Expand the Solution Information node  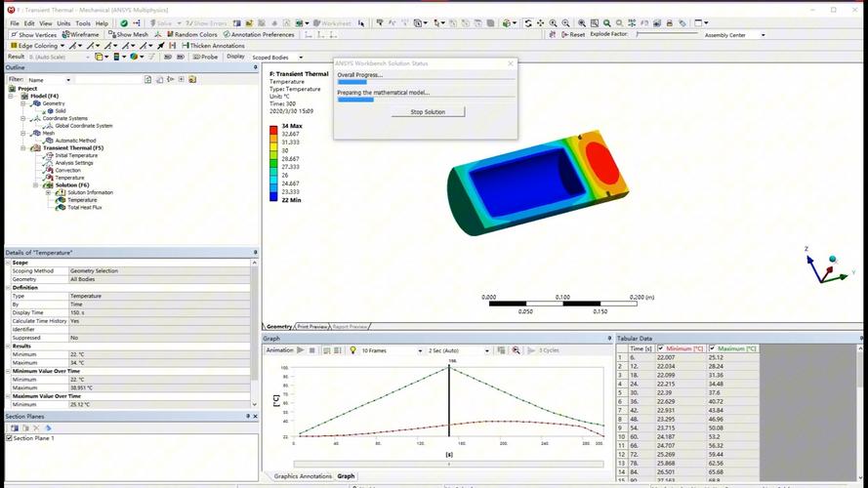pos(48,192)
